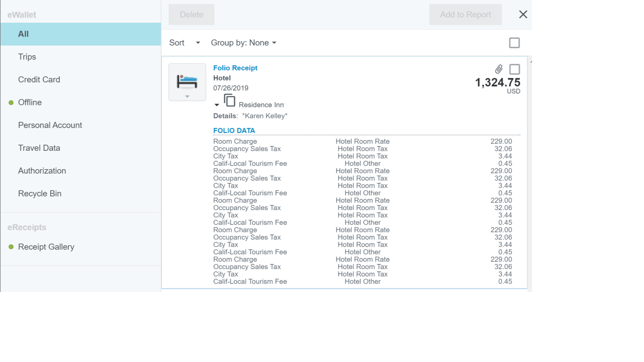The image size is (644, 362).
Task: Click the scrollbar up arrow
Action: pos(531,62)
